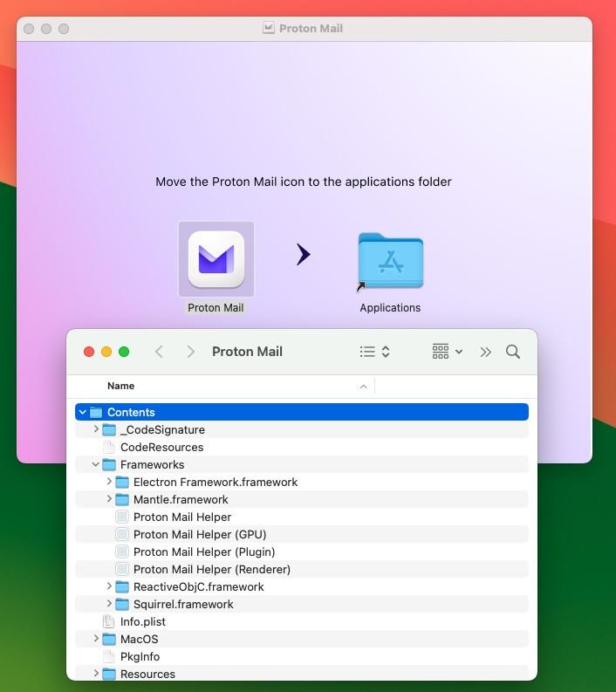Click the 'MacOS' folder name
The image size is (616, 692).
point(139,639)
